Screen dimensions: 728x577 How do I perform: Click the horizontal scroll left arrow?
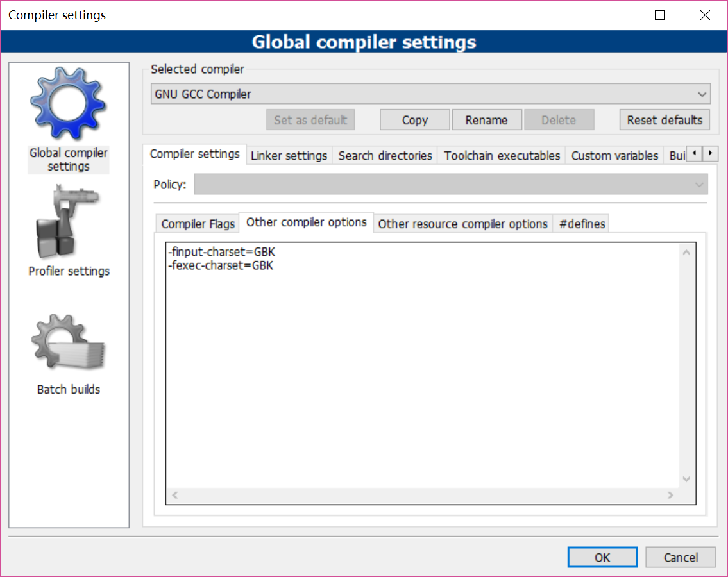pyautogui.click(x=175, y=495)
